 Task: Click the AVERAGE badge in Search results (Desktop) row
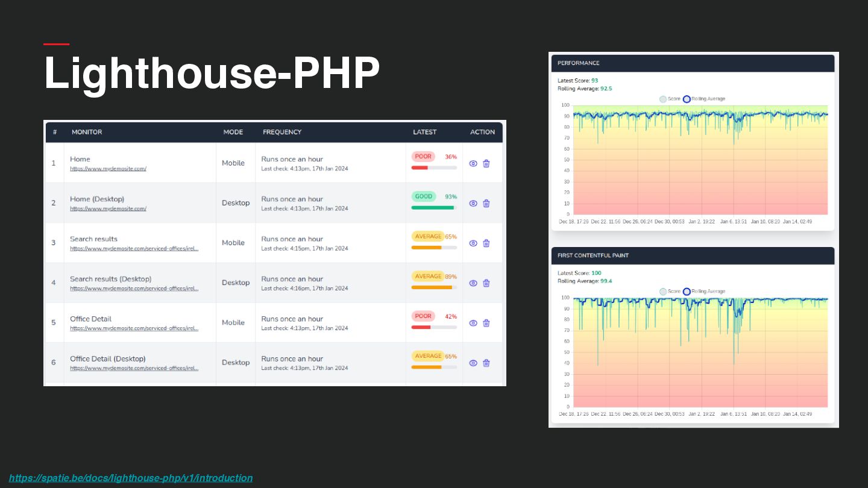[428, 276]
